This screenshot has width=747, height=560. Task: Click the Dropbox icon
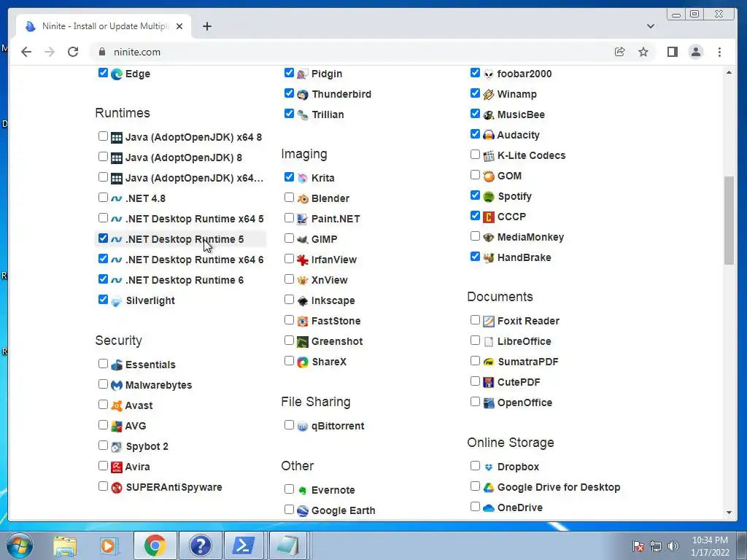coord(488,467)
